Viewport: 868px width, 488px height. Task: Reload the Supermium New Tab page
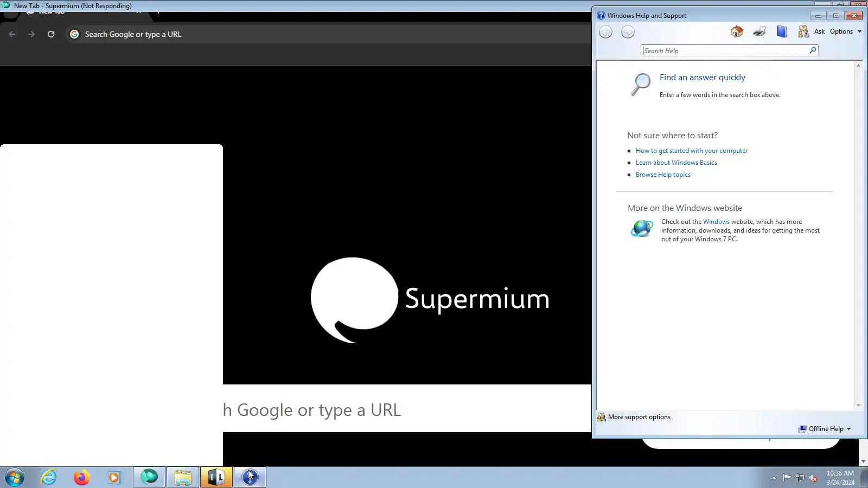click(x=51, y=34)
